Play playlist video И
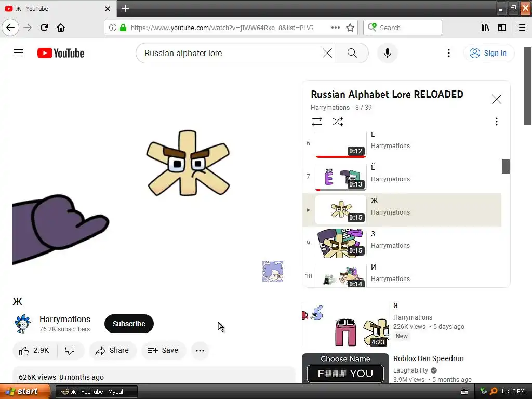 402,275
